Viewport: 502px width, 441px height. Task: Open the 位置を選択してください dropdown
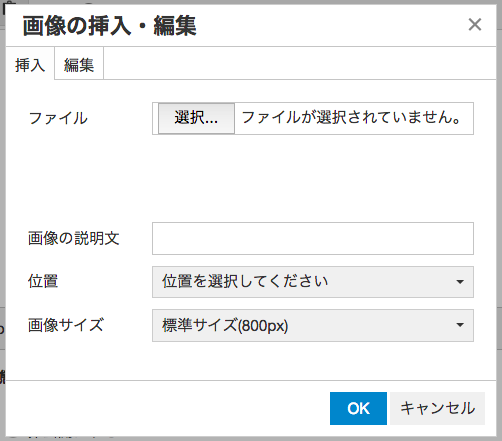tap(313, 282)
